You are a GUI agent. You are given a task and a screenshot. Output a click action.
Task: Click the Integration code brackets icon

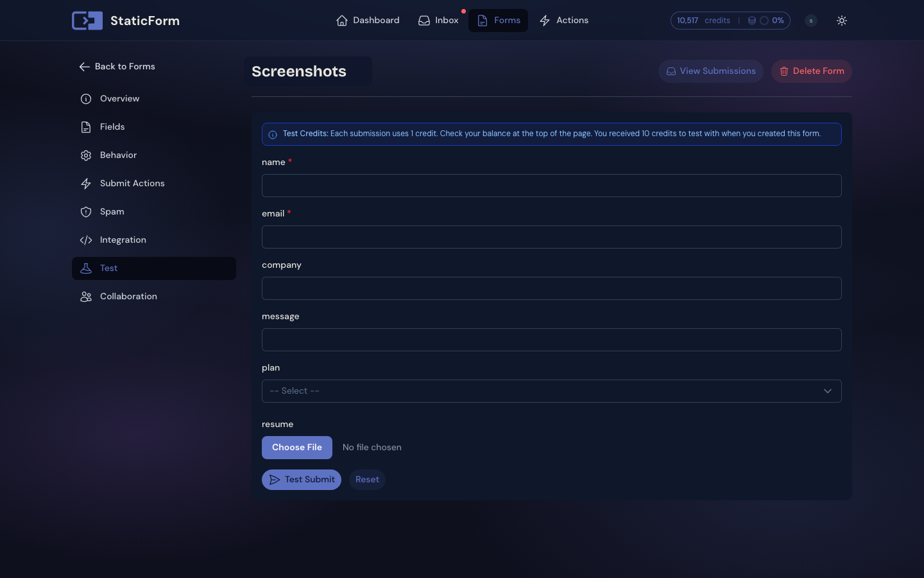[x=86, y=240]
